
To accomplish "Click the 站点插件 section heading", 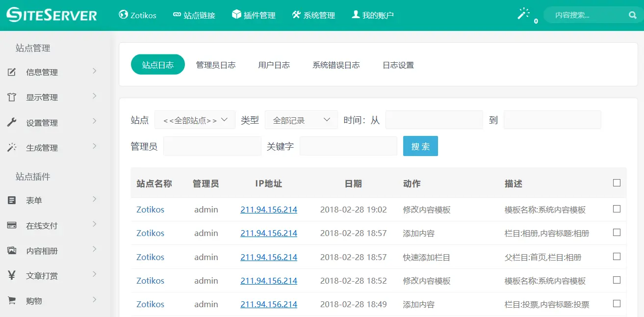I will [x=33, y=176].
